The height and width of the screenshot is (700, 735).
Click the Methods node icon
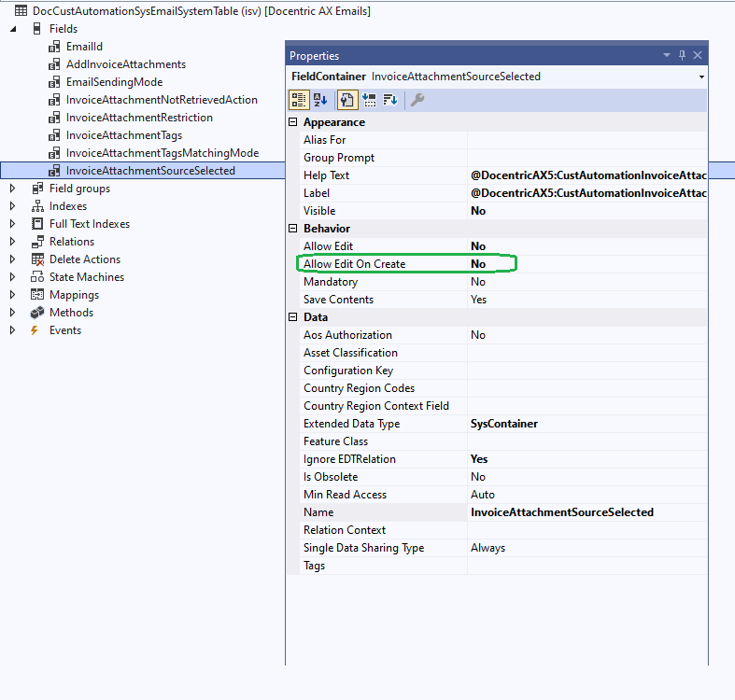(x=37, y=313)
